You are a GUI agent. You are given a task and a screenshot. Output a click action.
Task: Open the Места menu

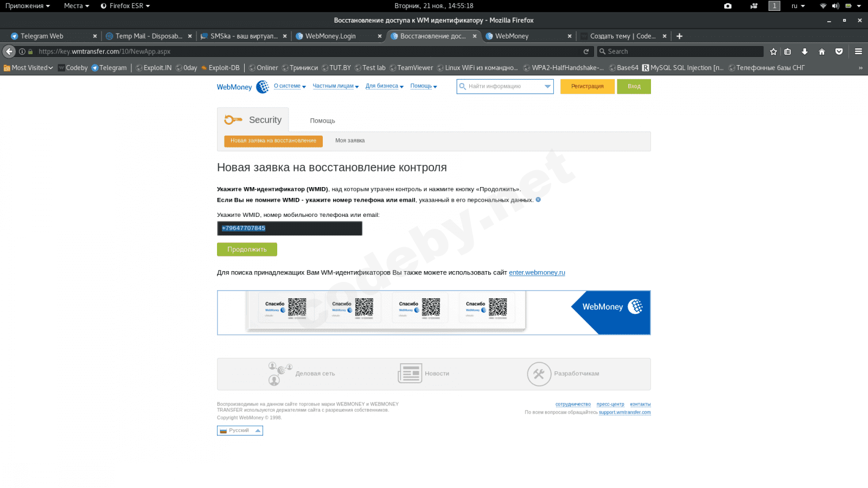click(x=76, y=6)
